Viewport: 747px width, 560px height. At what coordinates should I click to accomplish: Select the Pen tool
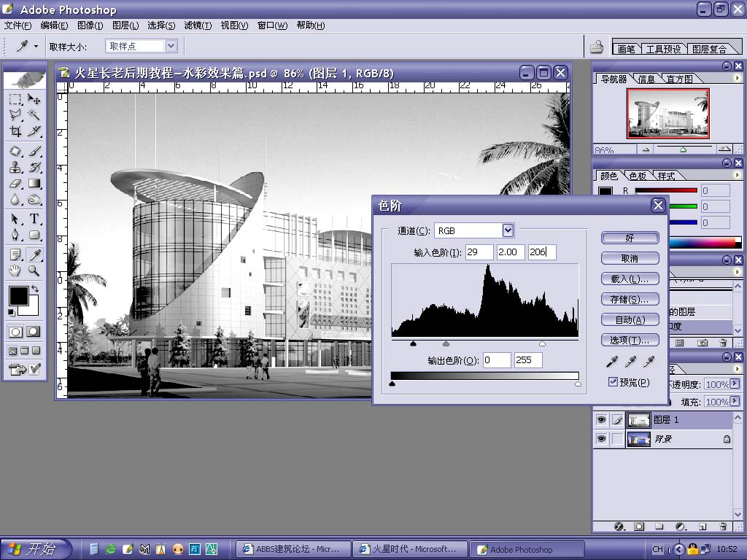[x=15, y=235]
